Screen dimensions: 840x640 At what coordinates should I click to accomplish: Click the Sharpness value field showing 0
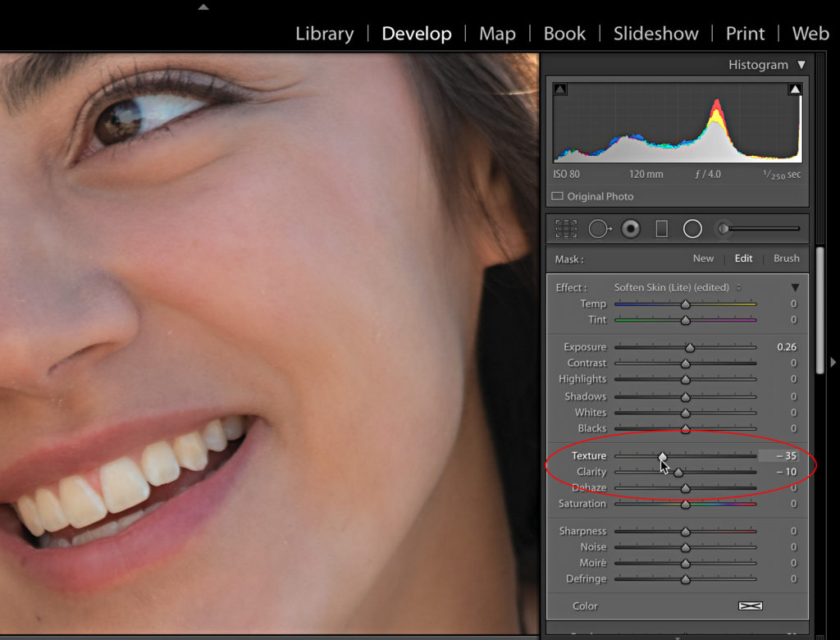[793, 531]
